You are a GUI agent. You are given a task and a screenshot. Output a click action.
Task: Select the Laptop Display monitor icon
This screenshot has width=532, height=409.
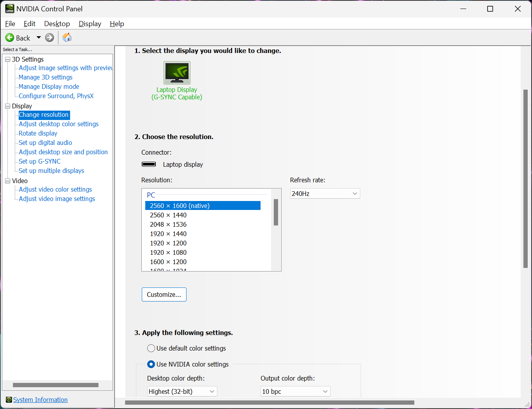tap(177, 72)
